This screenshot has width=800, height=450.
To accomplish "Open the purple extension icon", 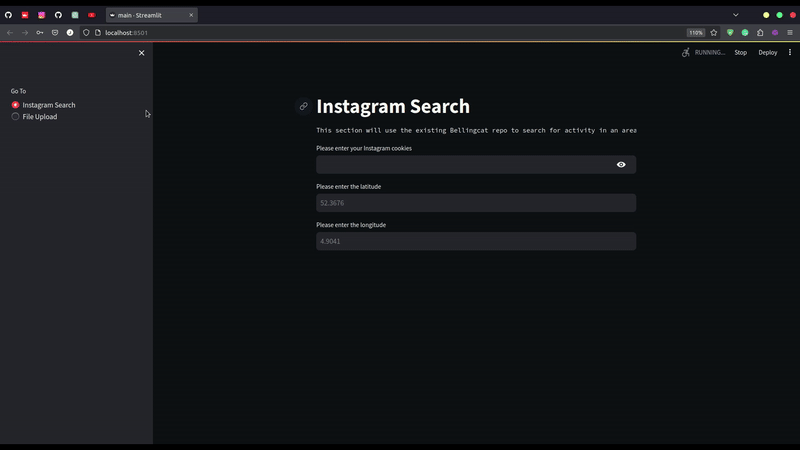I will 775,33.
